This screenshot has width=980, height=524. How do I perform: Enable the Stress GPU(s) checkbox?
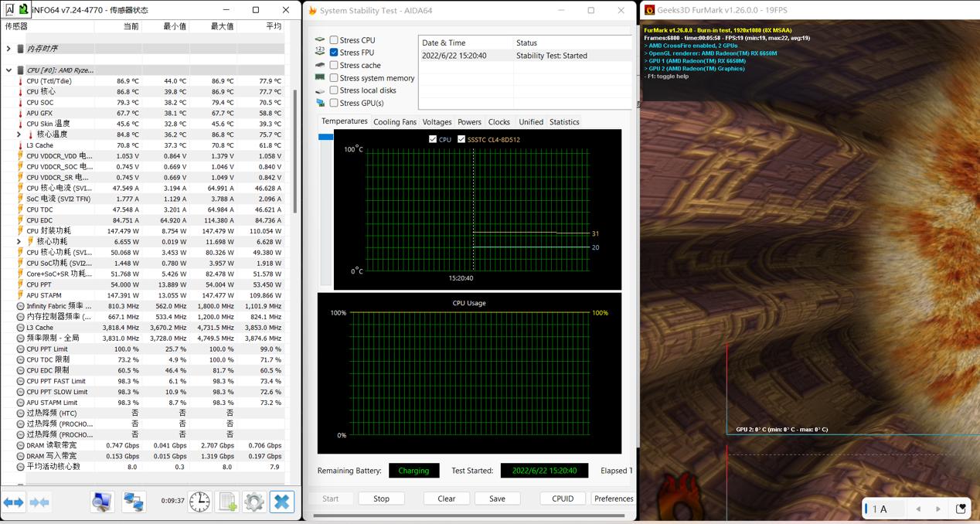pos(334,103)
